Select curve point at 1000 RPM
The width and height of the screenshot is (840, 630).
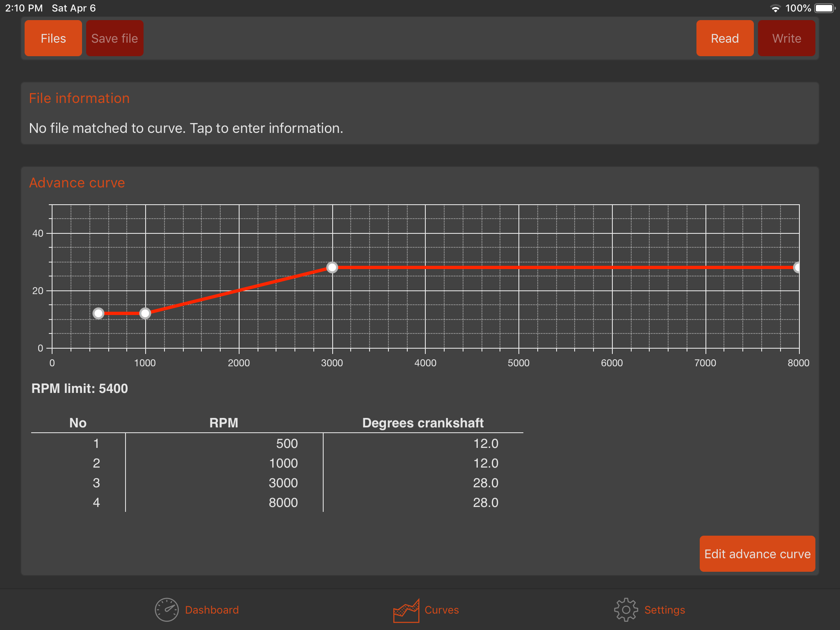145,313
